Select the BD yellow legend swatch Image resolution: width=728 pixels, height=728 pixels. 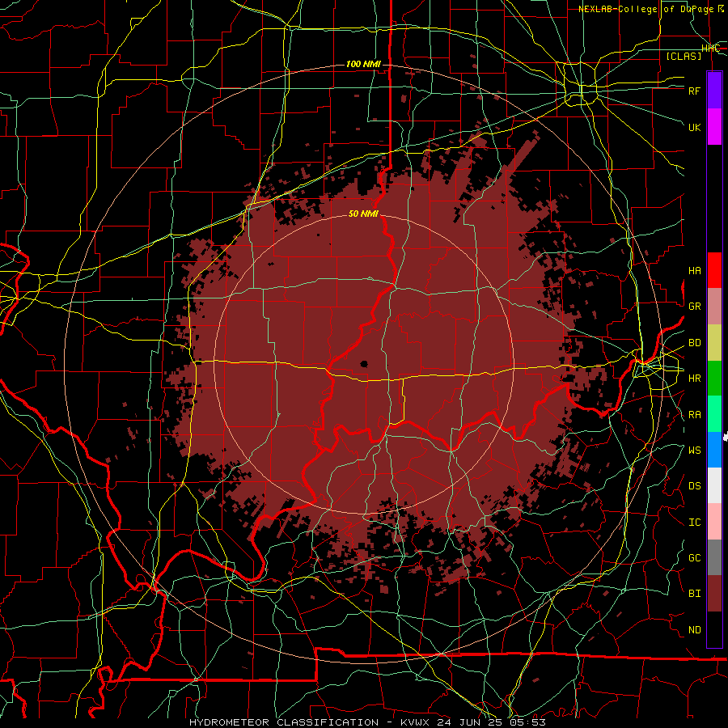[x=714, y=342]
